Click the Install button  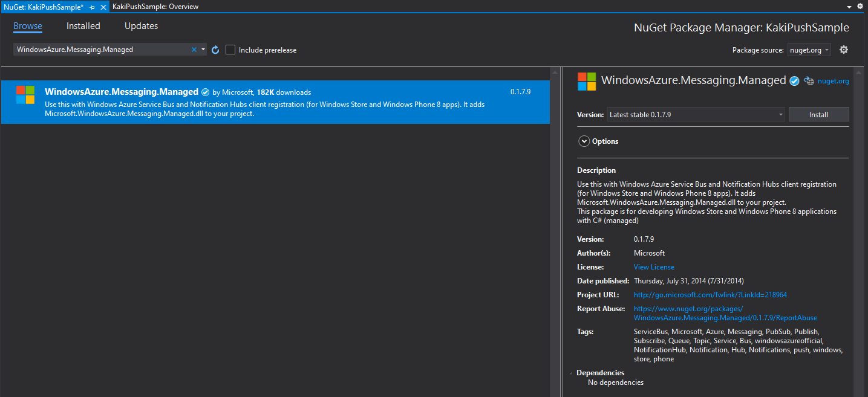pos(818,114)
